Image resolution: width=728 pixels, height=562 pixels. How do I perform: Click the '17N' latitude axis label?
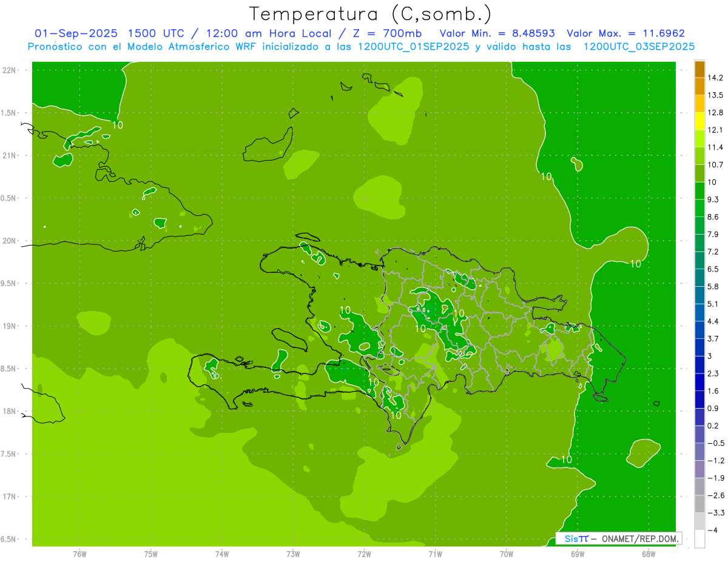pos(9,497)
